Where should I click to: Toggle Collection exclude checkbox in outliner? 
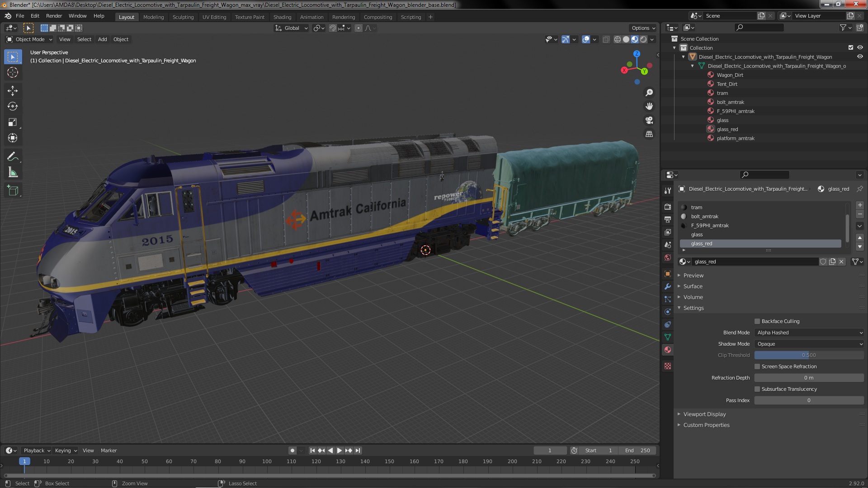pyautogui.click(x=851, y=47)
